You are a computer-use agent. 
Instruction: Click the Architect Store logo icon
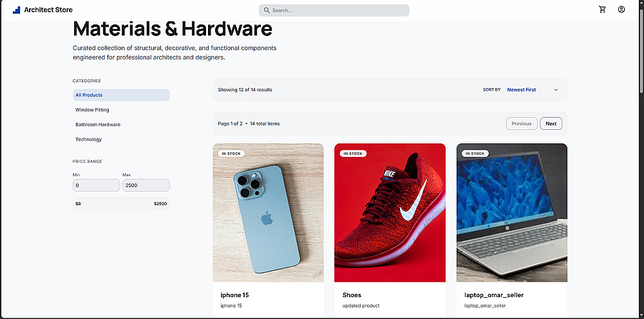(17, 10)
